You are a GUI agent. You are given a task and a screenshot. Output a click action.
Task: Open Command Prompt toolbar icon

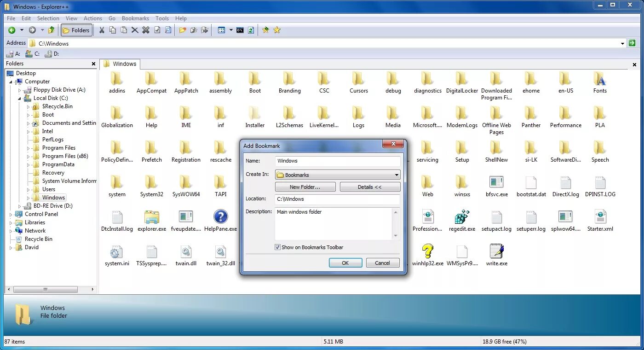pyautogui.click(x=240, y=30)
